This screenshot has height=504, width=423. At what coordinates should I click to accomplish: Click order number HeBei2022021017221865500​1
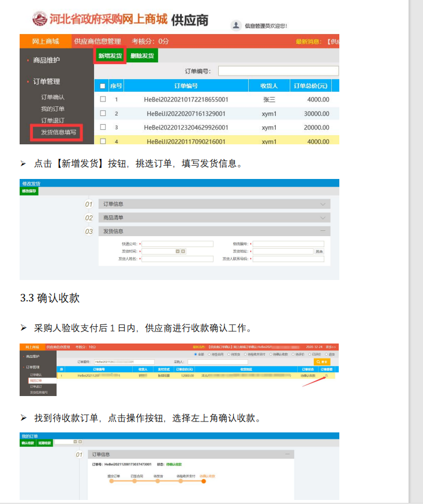tap(186, 99)
